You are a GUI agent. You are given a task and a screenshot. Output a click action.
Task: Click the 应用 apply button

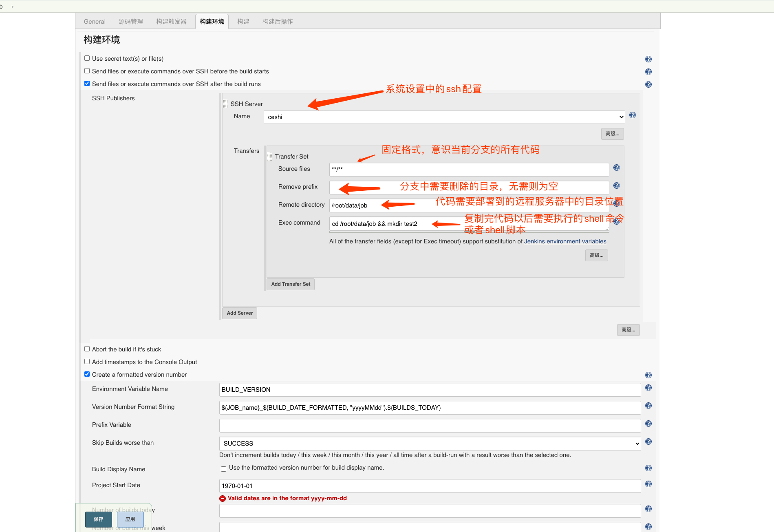(x=130, y=519)
